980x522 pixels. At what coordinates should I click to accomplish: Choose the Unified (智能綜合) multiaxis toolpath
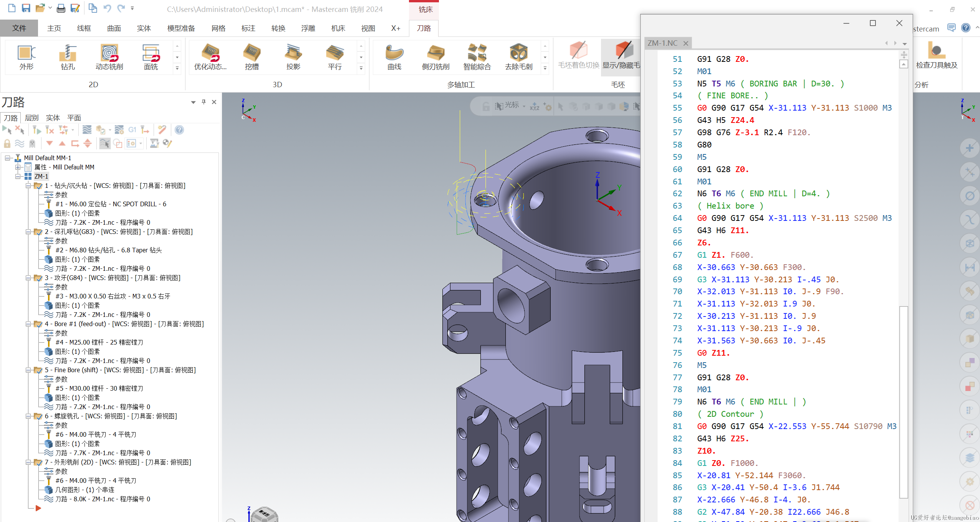coord(477,57)
